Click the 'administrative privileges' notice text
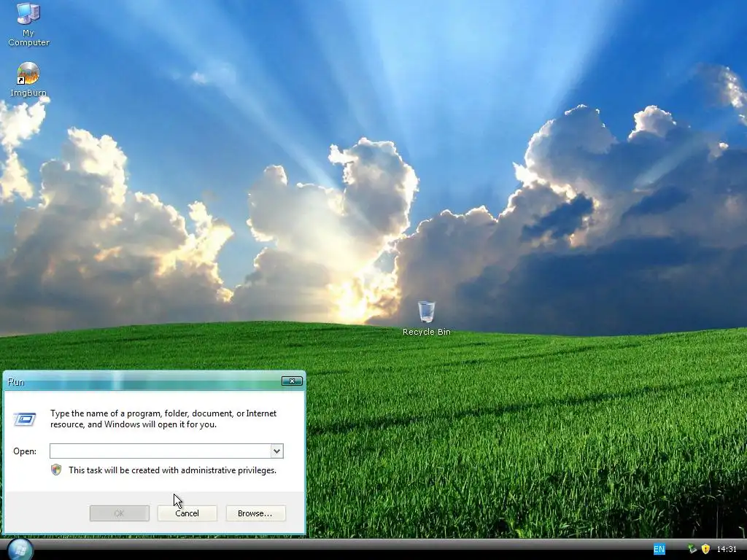This screenshot has height=560, width=747. pos(172,470)
